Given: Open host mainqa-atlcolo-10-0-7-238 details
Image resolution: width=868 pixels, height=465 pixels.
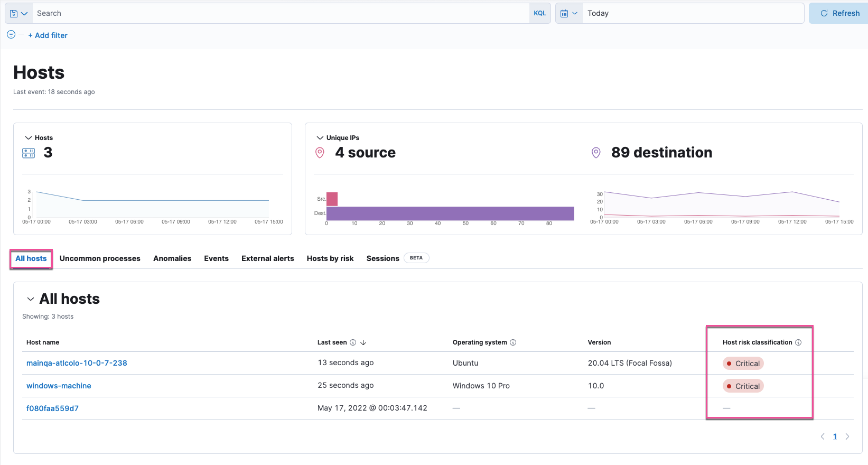Looking at the screenshot, I should click(77, 363).
